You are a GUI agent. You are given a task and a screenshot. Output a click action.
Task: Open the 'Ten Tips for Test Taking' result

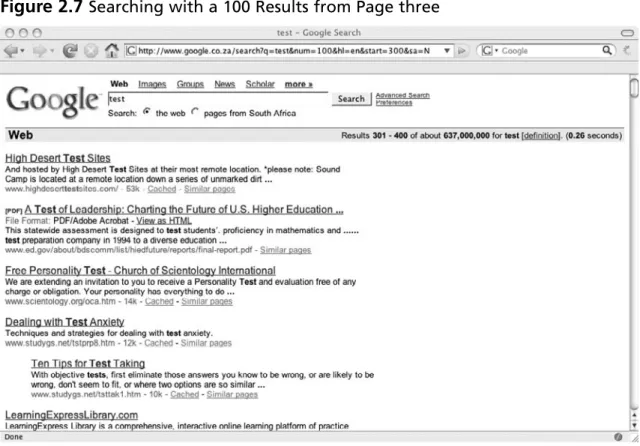(x=88, y=364)
